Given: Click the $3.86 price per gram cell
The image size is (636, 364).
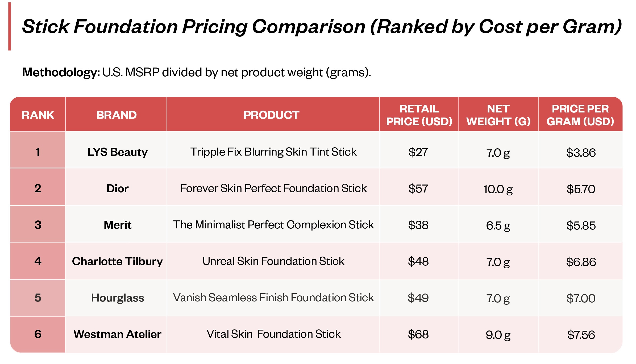Looking at the screenshot, I should (x=581, y=153).
